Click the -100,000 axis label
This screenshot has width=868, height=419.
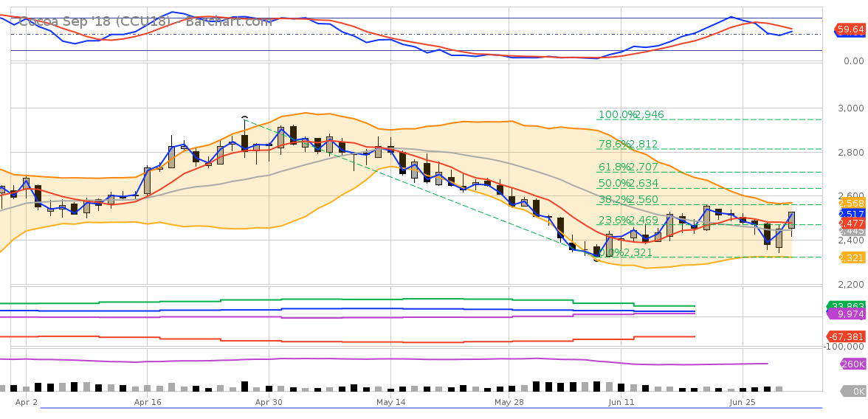(x=844, y=347)
